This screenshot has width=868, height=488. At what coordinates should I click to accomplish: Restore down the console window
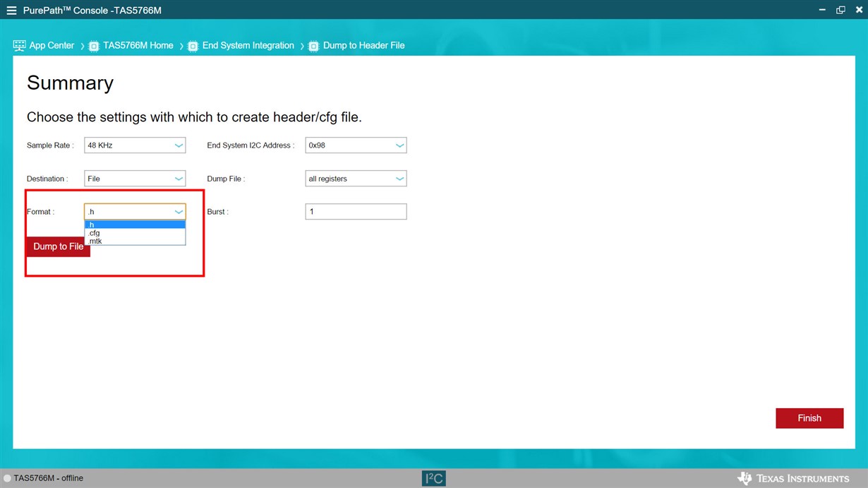click(840, 10)
